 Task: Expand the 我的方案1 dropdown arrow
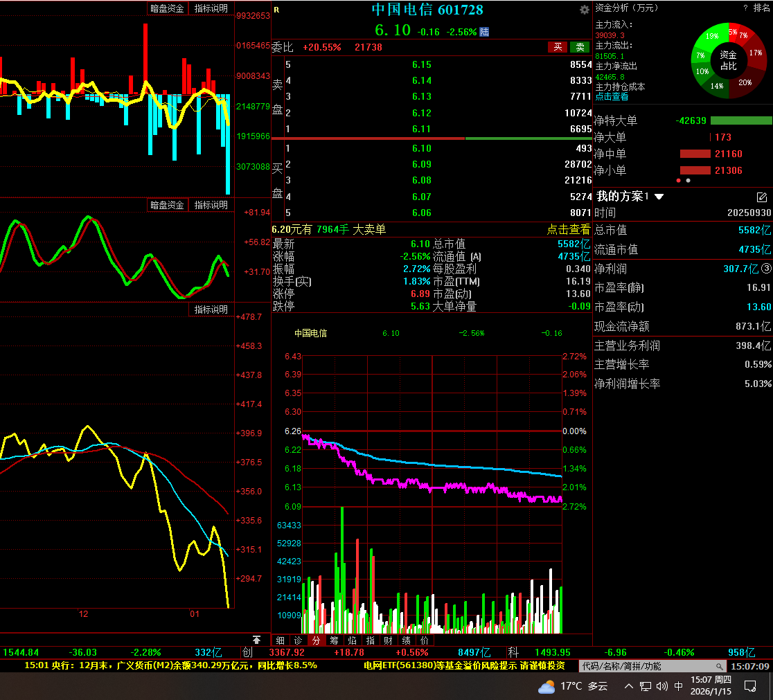[x=659, y=197]
